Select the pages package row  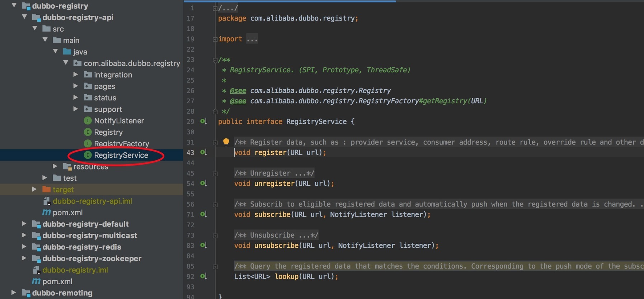click(x=91, y=86)
